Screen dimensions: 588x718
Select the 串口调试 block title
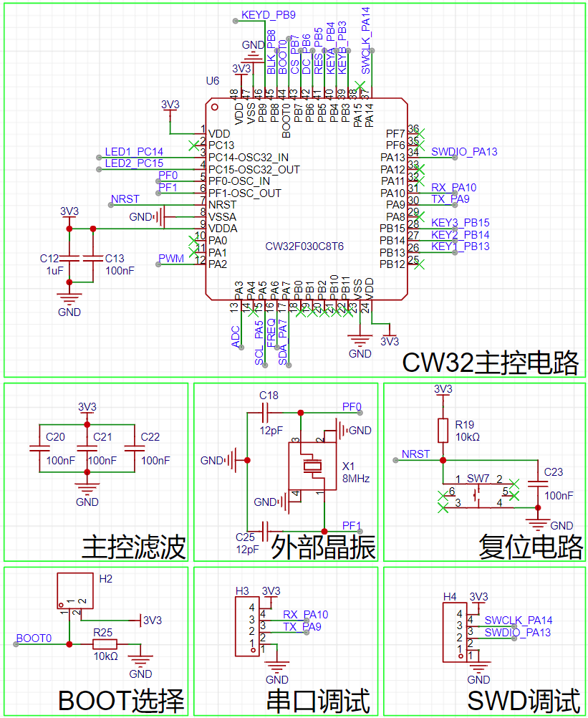pos(319,701)
